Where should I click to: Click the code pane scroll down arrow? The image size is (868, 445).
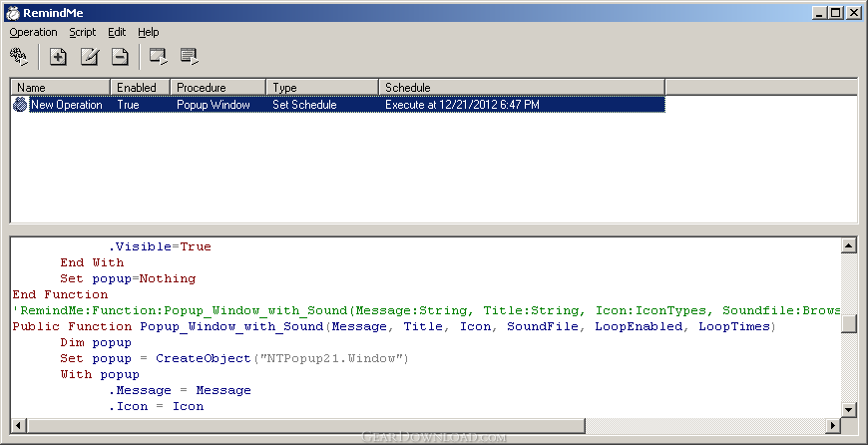[x=849, y=409]
